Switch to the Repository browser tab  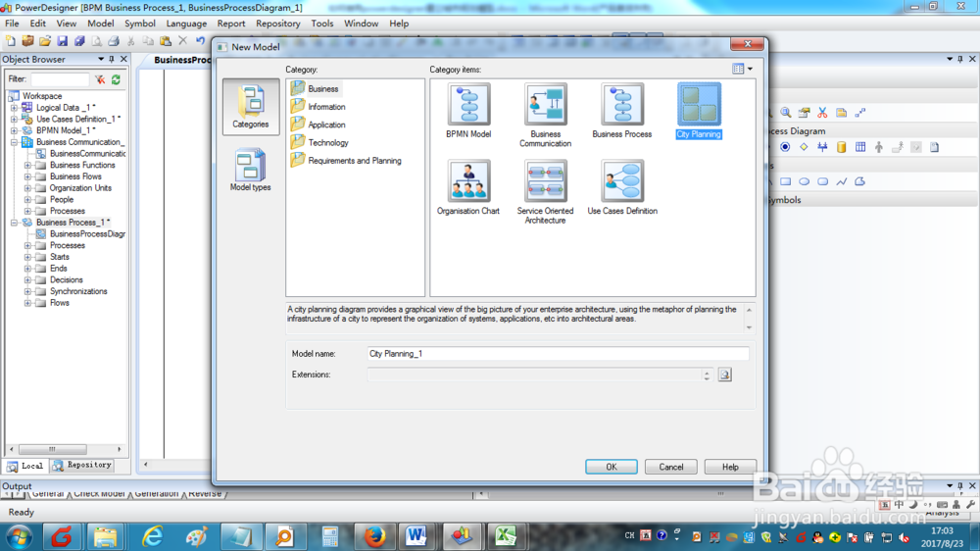(82, 466)
